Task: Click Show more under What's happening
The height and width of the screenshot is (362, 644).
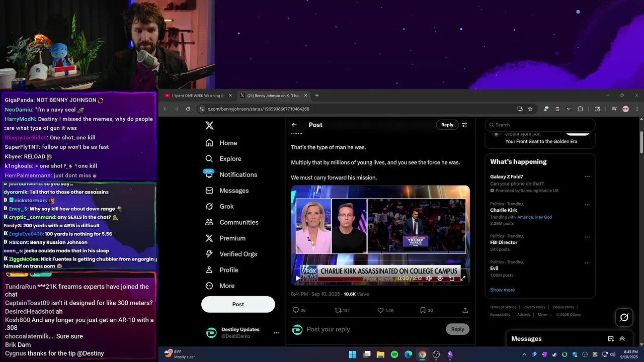Action: pyautogui.click(x=502, y=290)
